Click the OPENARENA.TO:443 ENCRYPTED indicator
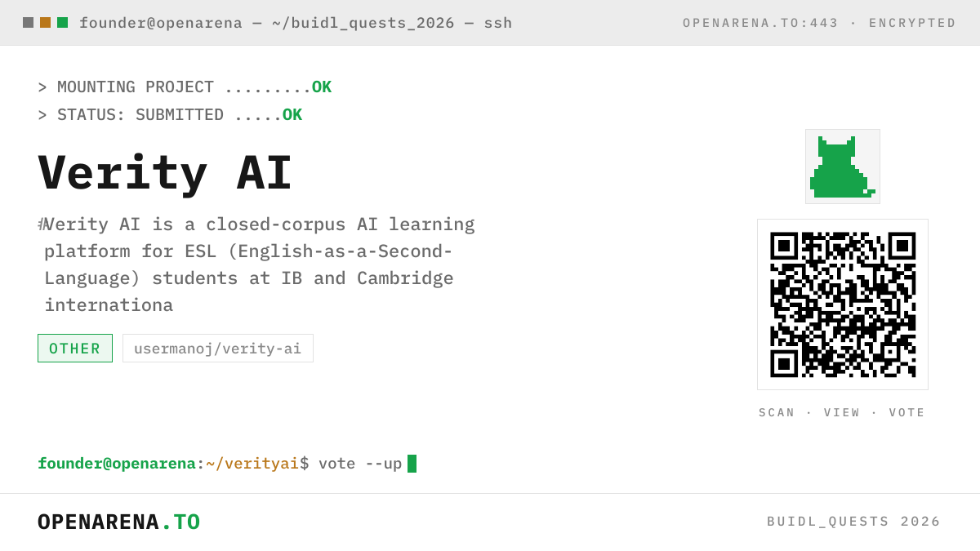This screenshot has width=980, height=551. [819, 23]
